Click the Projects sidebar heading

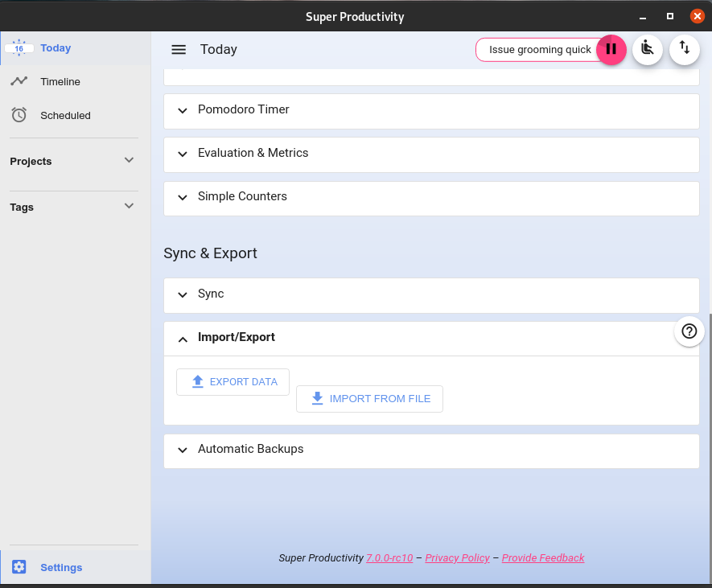point(31,162)
